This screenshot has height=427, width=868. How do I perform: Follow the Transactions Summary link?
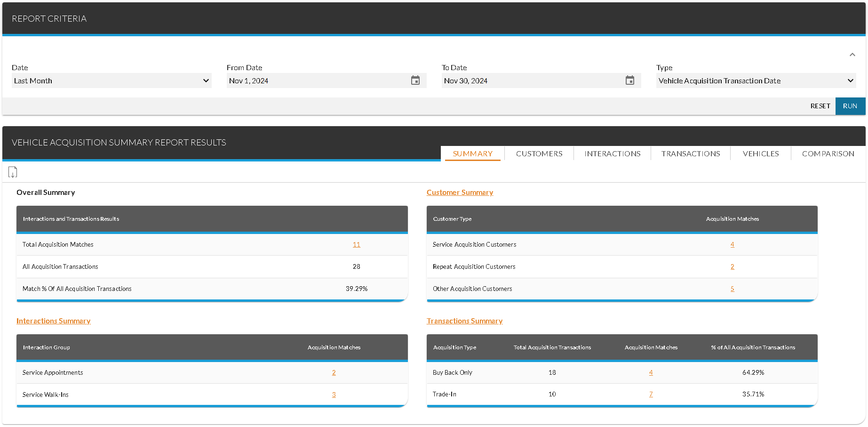tap(464, 321)
